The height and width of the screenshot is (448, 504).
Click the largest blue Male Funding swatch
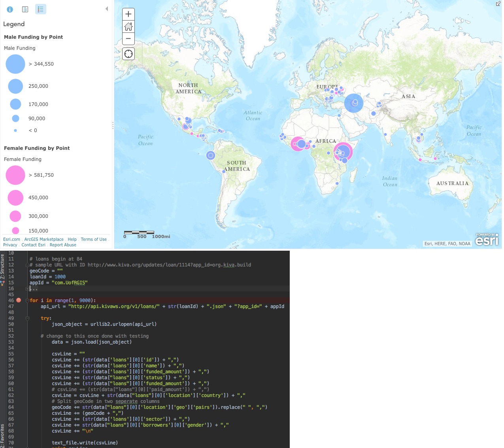pos(15,64)
